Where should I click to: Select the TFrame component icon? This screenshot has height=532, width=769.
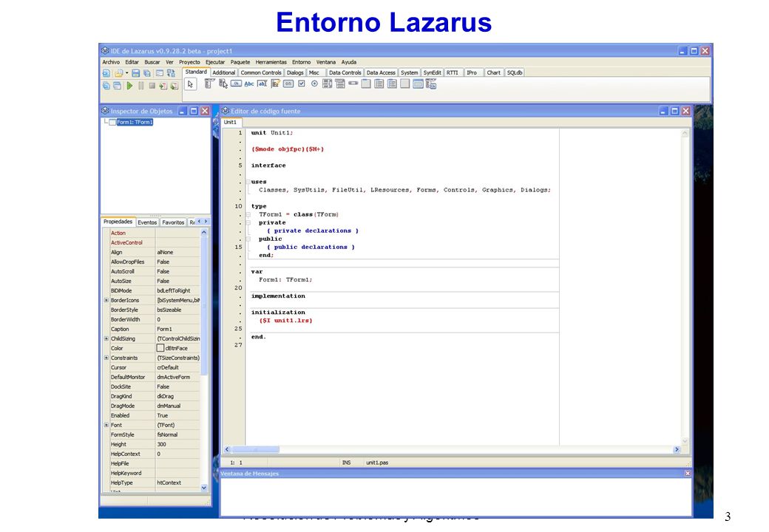point(418,83)
